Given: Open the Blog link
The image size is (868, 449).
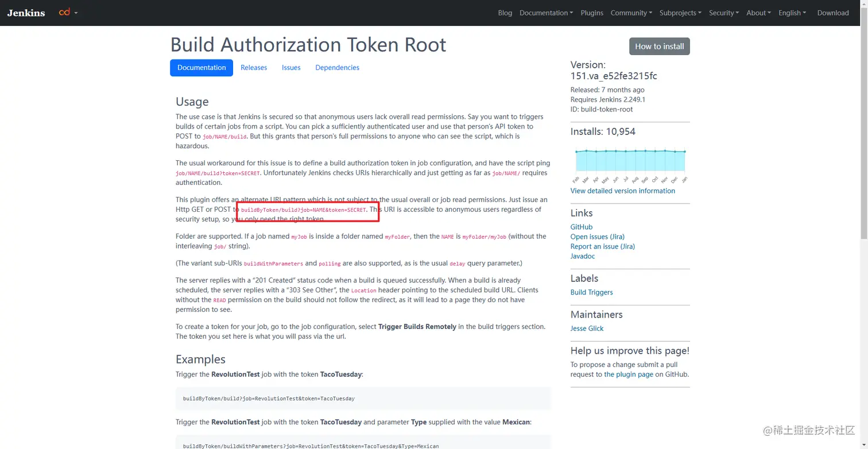Looking at the screenshot, I should pos(505,13).
